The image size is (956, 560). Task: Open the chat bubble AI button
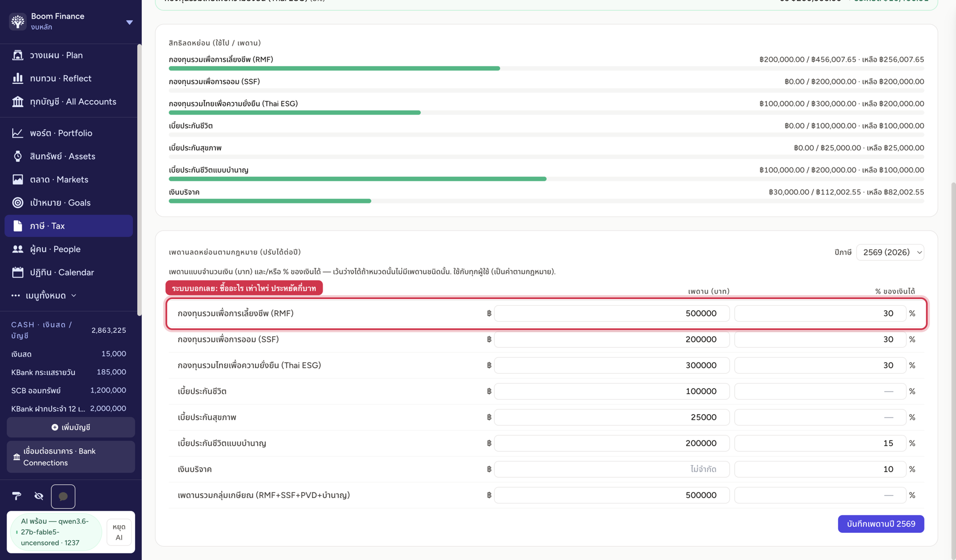63,496
